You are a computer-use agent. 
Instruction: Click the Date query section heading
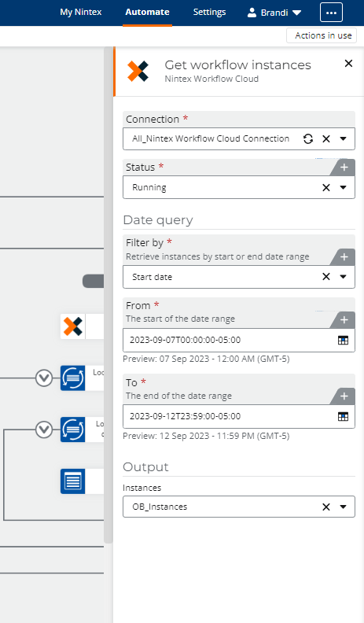point(158,220)
